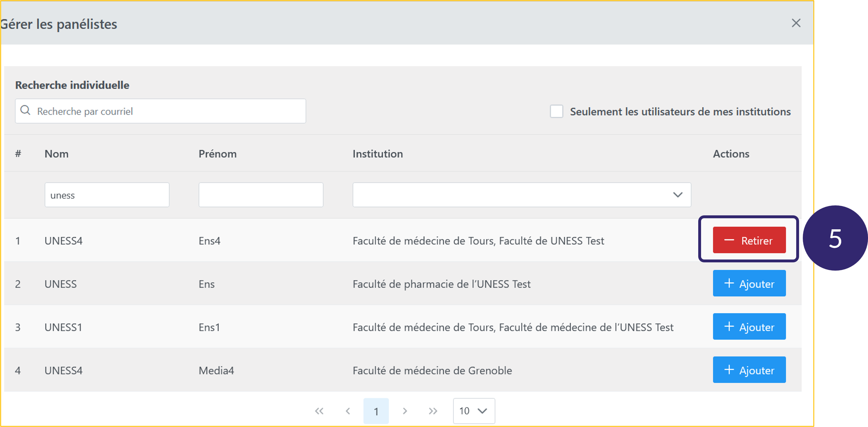Click the Nom column header

pos(57,154)
